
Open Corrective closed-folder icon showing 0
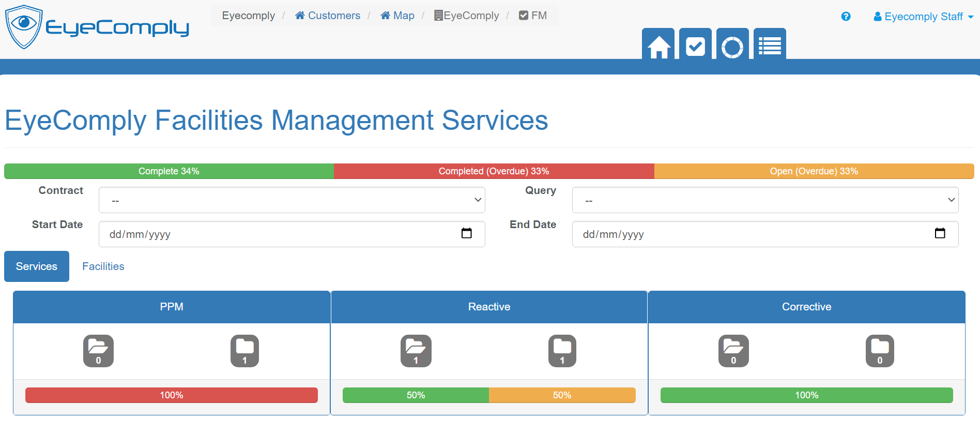(880, 351)
